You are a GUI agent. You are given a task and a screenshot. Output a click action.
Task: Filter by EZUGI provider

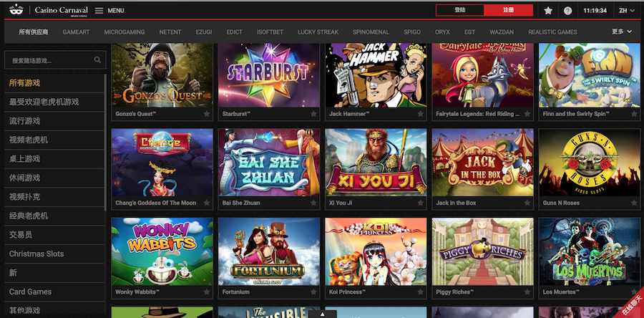[x=204, y=32]
